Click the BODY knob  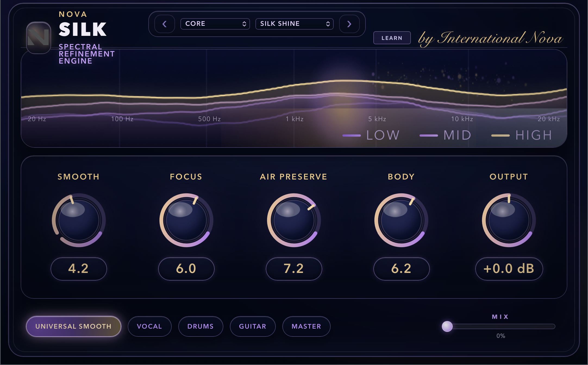(401, 220)
